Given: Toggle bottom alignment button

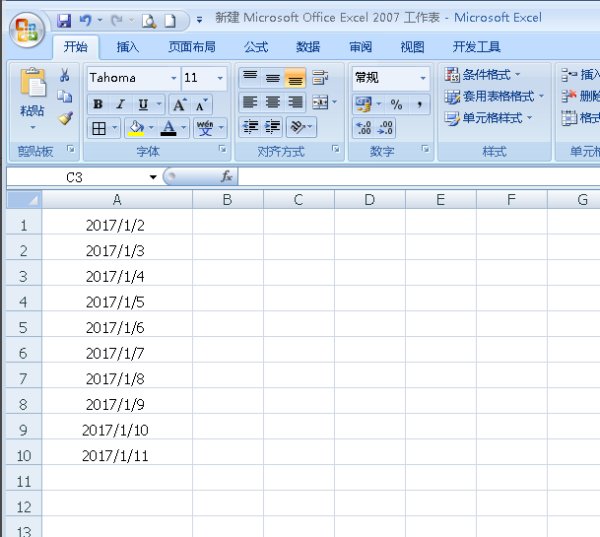Looking at the screenshot, I should 295,78.
